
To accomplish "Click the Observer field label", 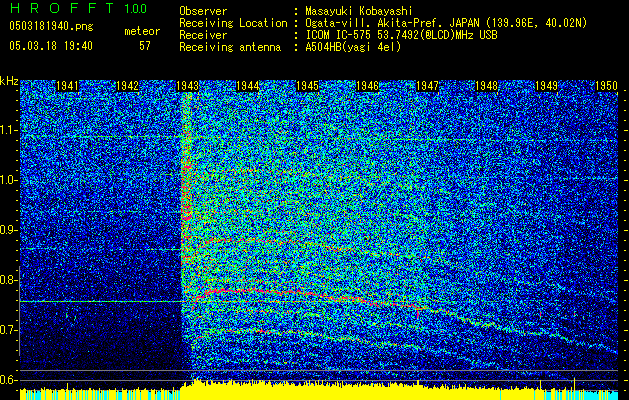I will click(x=203, y=11).
